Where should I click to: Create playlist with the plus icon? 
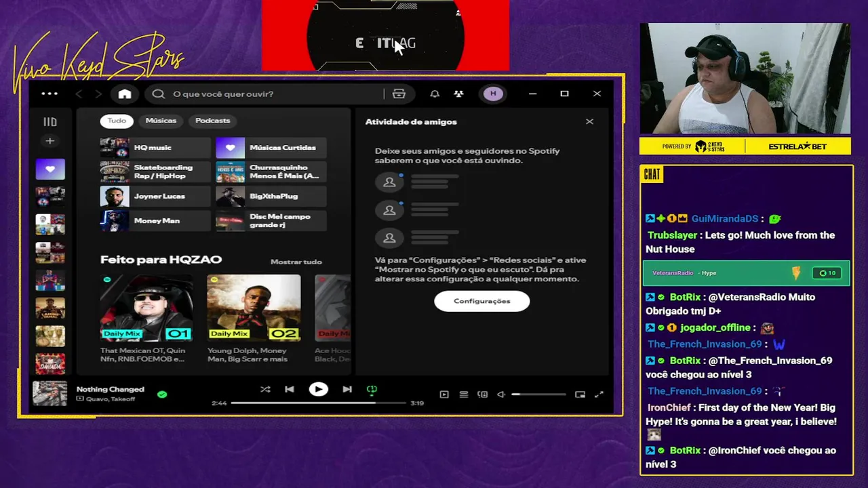coord(50,141)
